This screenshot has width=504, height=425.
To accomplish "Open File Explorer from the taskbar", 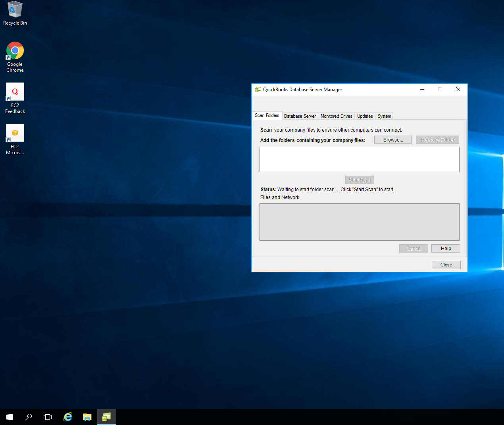I will [x=87, y=417].
